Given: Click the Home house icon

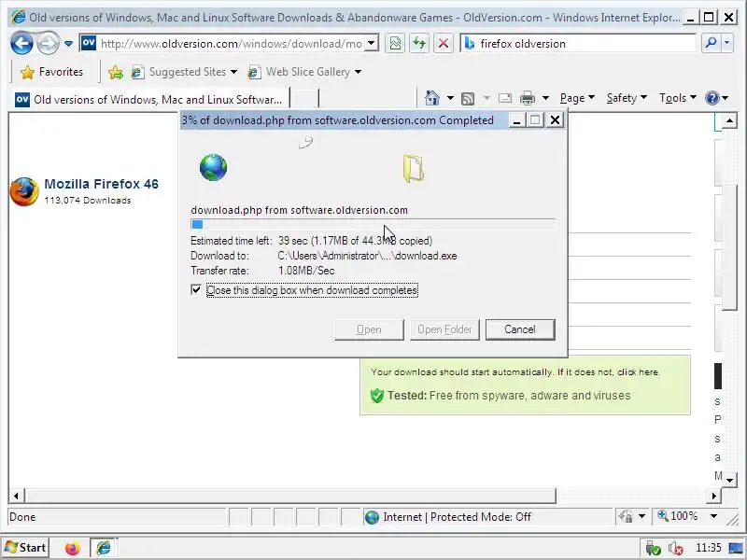Looking at the screenshot, I should 431,98.
